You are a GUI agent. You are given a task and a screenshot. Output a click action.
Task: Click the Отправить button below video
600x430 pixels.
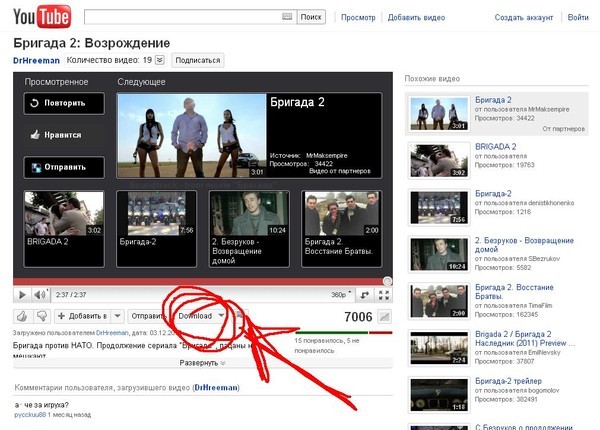[x=148, y=316]
